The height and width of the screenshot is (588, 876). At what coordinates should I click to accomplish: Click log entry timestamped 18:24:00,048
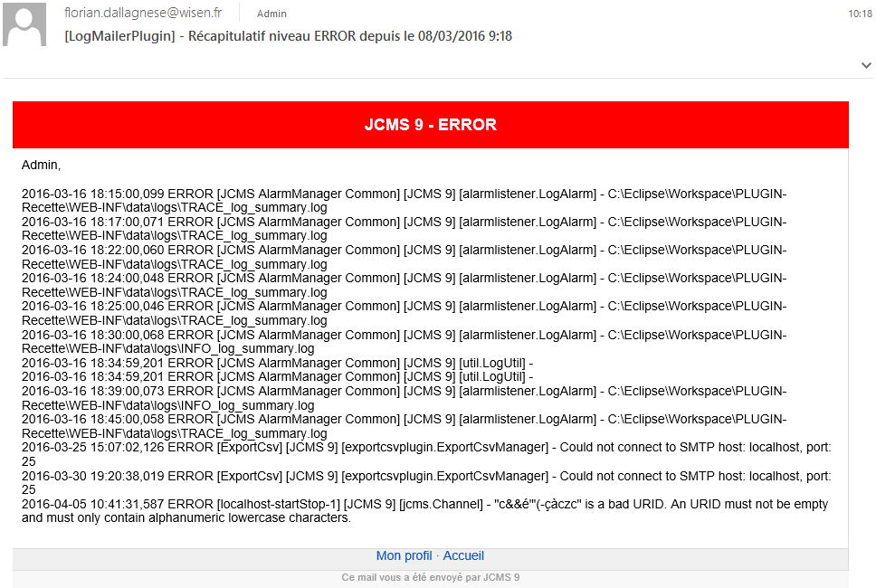[x=404, y=285]
